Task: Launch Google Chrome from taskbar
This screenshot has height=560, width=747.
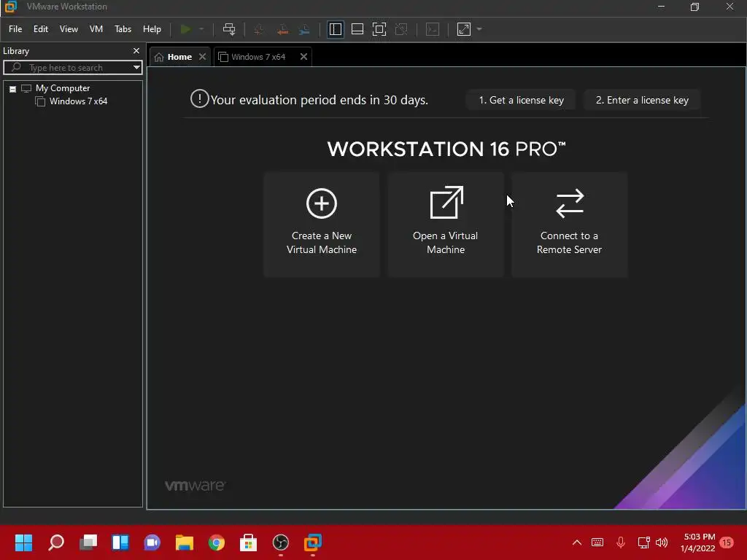Action: pos(216,542)
